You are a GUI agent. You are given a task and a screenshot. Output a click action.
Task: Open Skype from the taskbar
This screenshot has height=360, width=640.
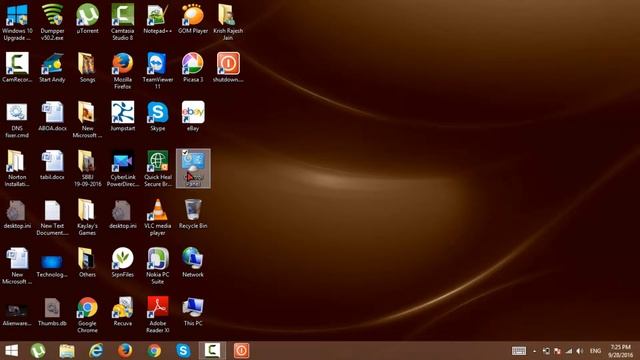[x=183, y=351]
